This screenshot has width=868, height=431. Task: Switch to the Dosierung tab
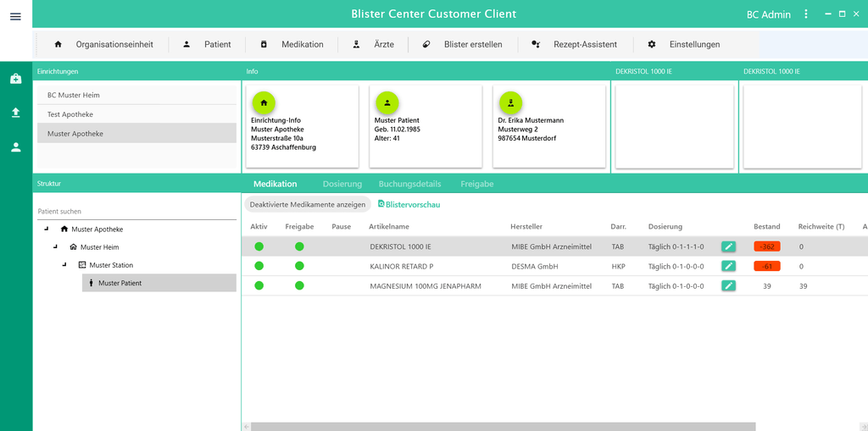click(x=342, y=184)
